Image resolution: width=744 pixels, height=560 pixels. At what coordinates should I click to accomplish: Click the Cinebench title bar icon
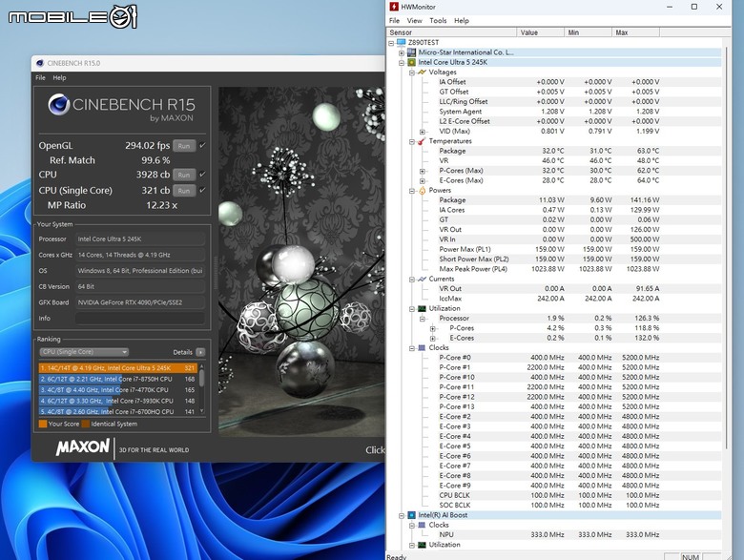click(40, 63)
